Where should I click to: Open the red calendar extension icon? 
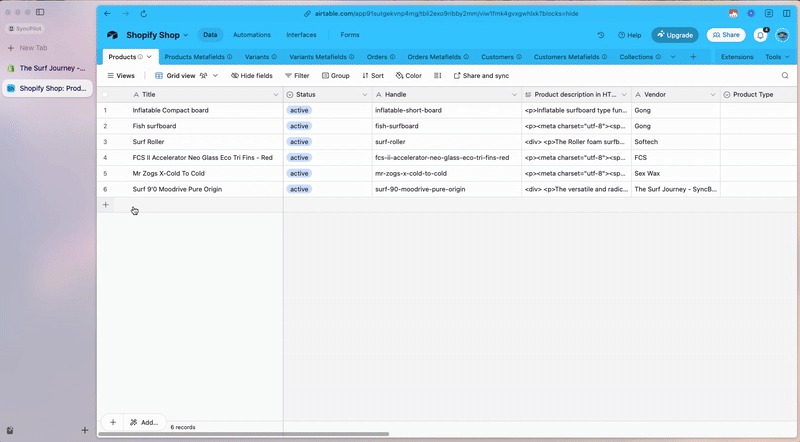(733, 14)
